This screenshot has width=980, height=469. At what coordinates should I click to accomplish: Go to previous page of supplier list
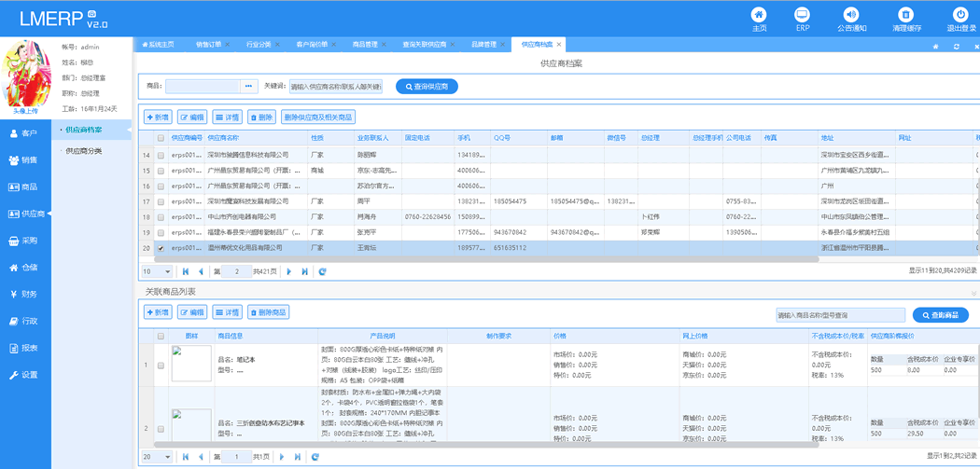point(201,271)
